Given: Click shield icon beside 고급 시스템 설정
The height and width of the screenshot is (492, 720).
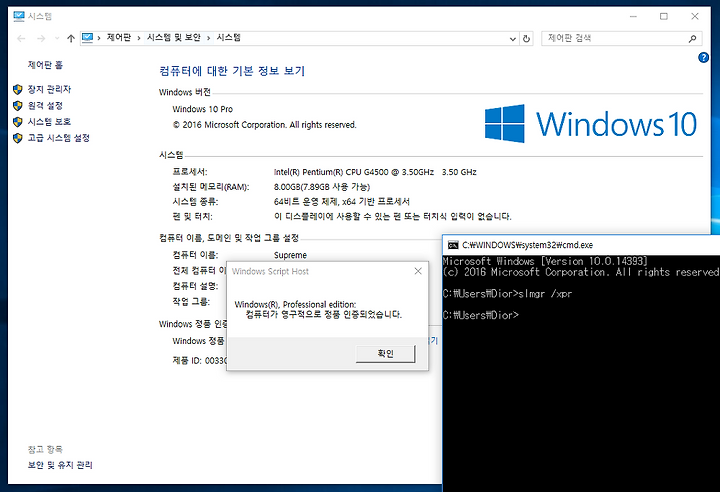Looking at the screenshot, I should click(17, 138).
